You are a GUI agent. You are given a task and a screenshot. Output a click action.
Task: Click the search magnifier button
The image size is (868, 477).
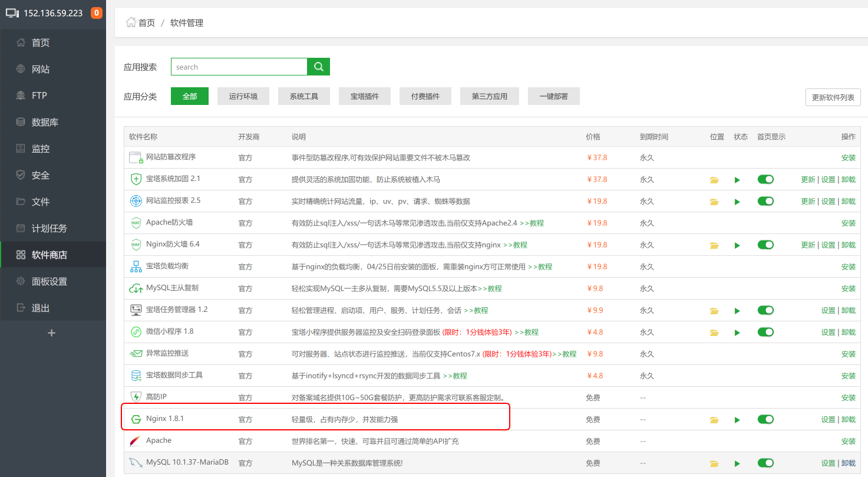[319, 67]
